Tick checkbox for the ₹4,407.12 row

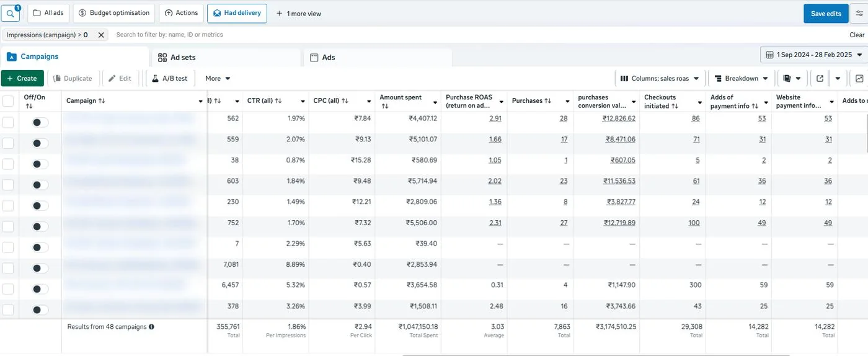[x=8, y=123]
